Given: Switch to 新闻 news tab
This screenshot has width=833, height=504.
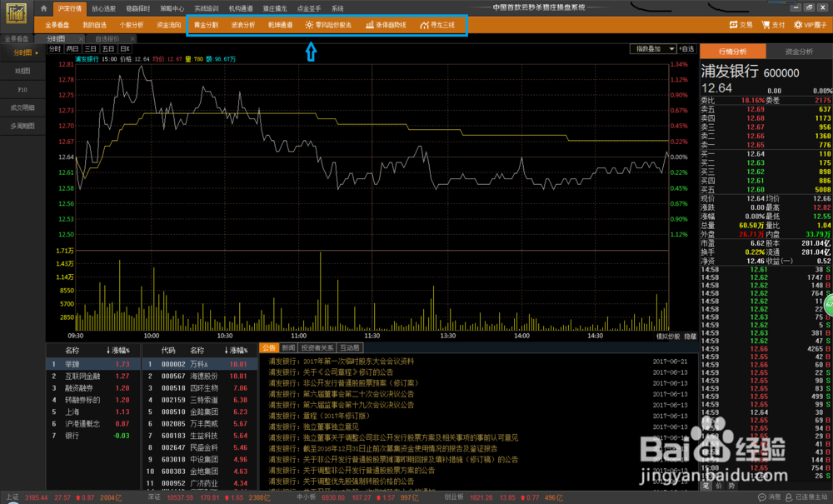Looking at the screenshot, I should pyautogui.click(x=288, y=348).
